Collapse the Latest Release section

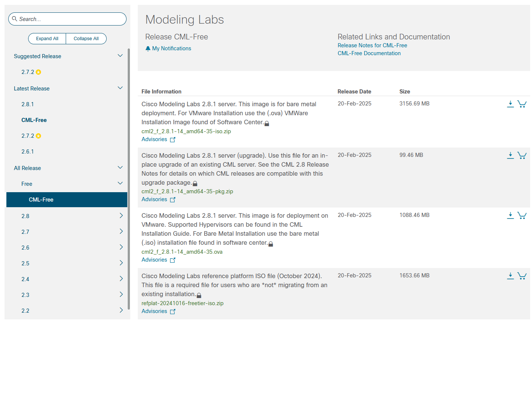click(x=120, y=88)
